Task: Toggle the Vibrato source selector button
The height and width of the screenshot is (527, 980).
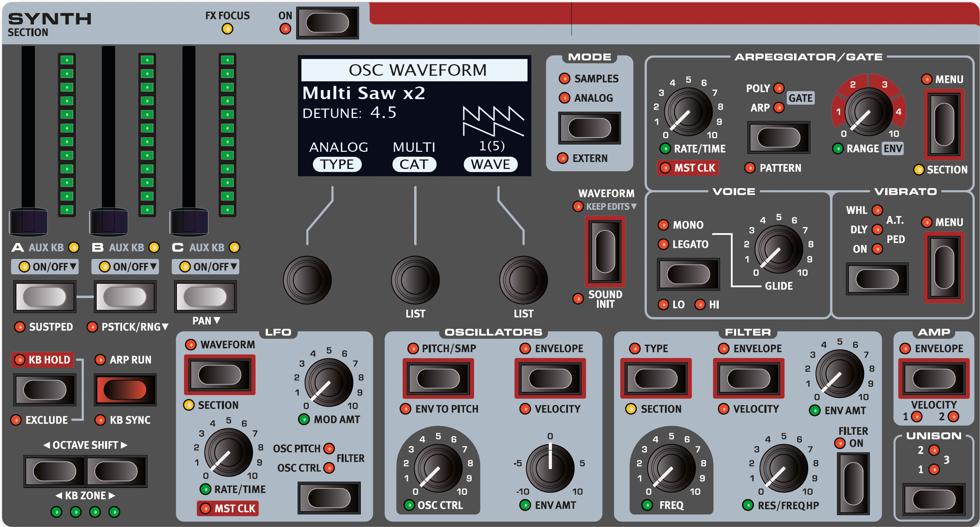Action: point(877,279)
